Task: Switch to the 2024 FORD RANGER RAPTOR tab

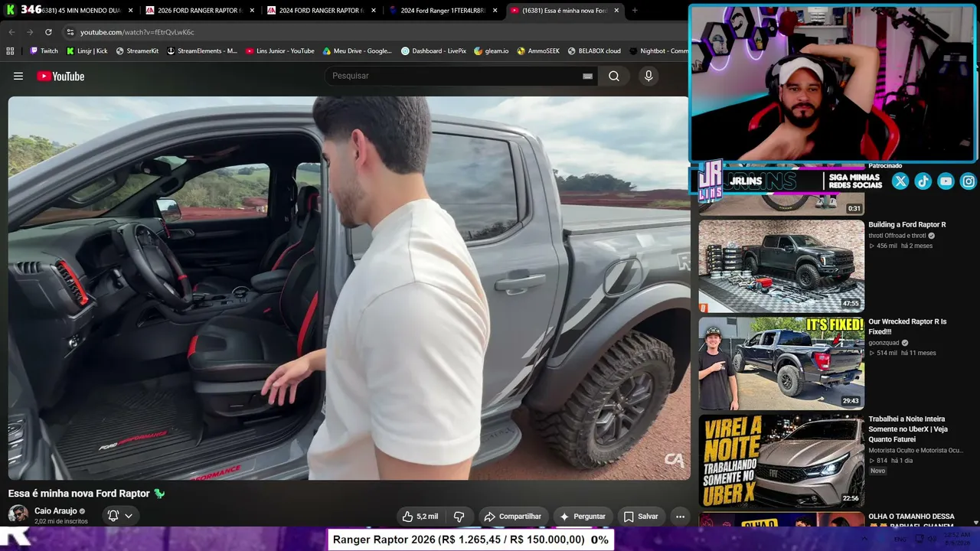Action: [319, 11]
